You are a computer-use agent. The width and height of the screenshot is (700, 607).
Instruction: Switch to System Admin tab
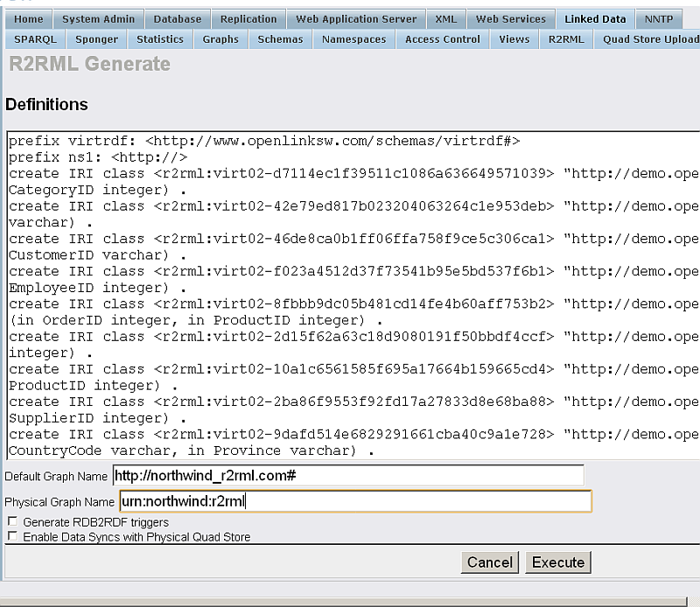(99, 18)
